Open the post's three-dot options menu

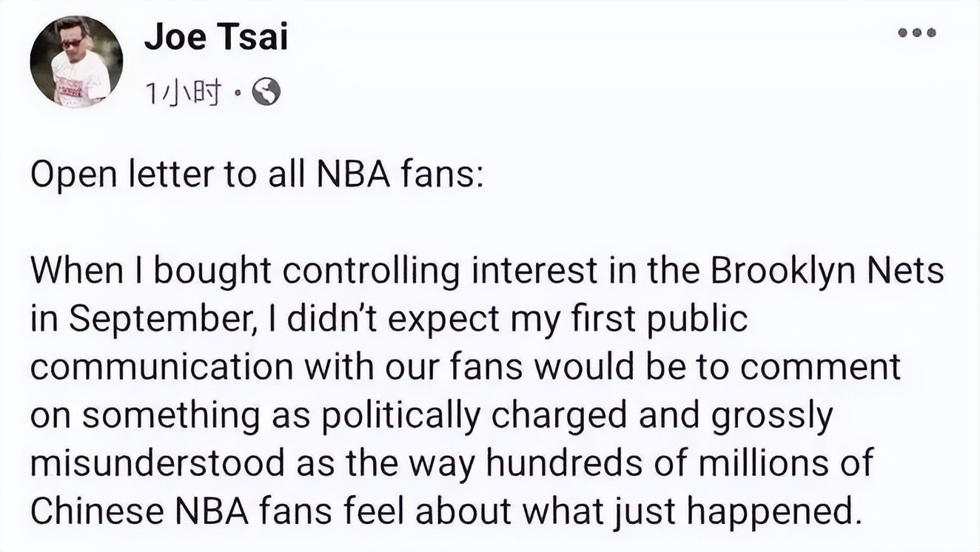coord(916,33)
